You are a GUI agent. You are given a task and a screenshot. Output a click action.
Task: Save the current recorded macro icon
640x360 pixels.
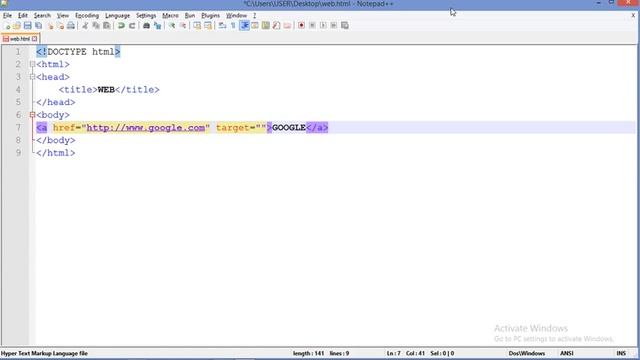[x=345, y=26]
